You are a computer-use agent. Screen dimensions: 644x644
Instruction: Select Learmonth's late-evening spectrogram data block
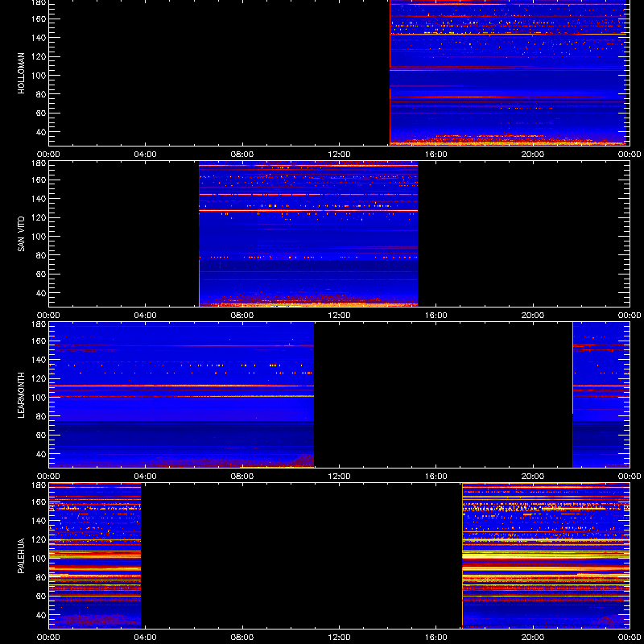click(x=601, y=394)
